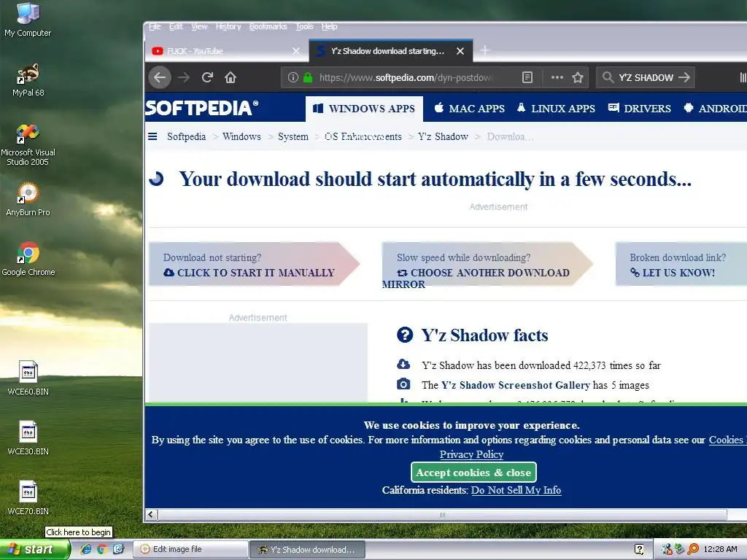Open Privacy Policy link
This screenshot has height=560, width=747.
(x=472, y=454)
